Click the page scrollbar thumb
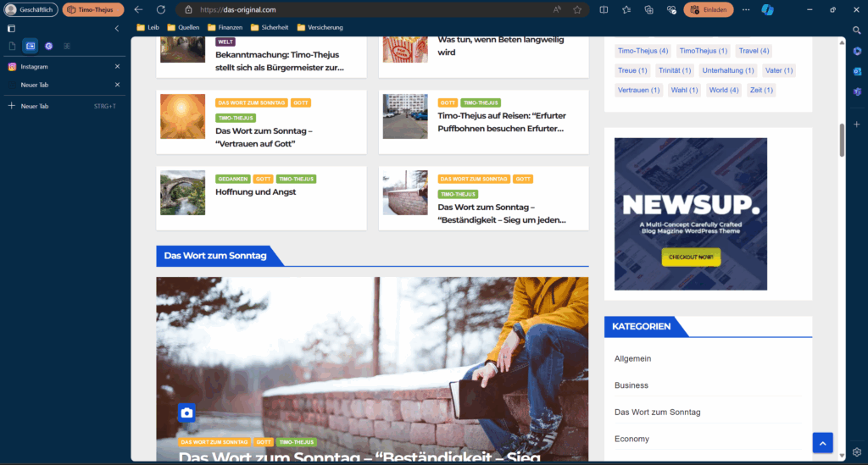 click(842, 141)
